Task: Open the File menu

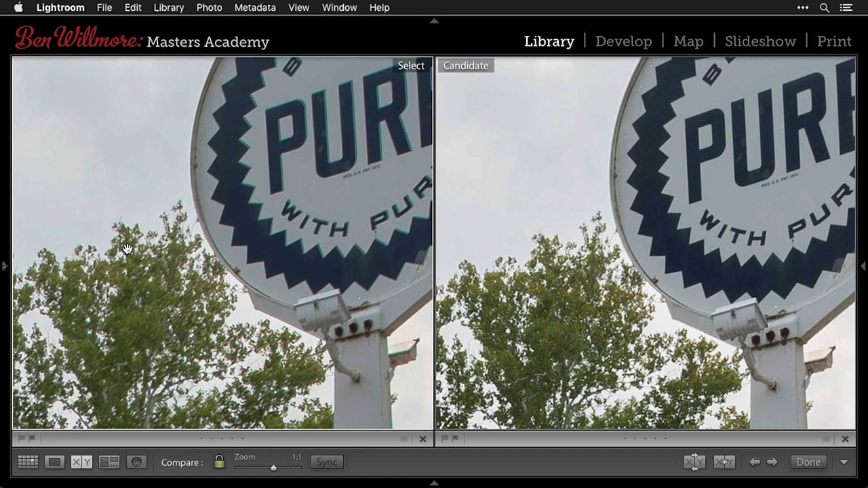Action: pos(104,7)
